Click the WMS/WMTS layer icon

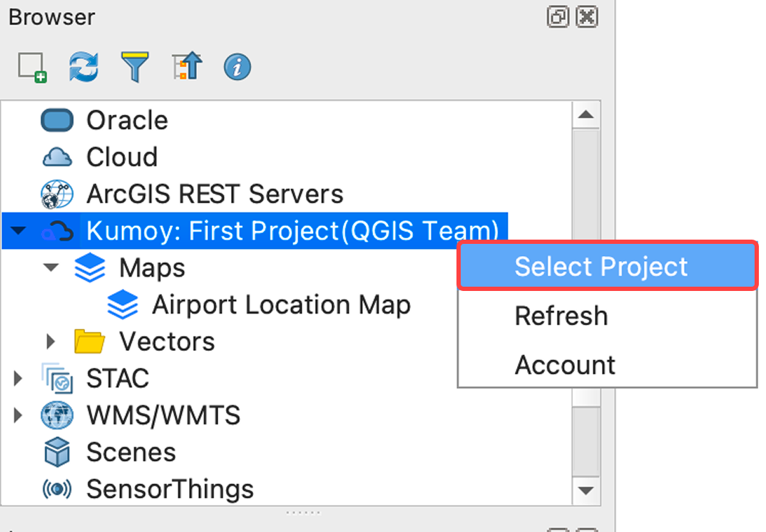click(56, 415)
